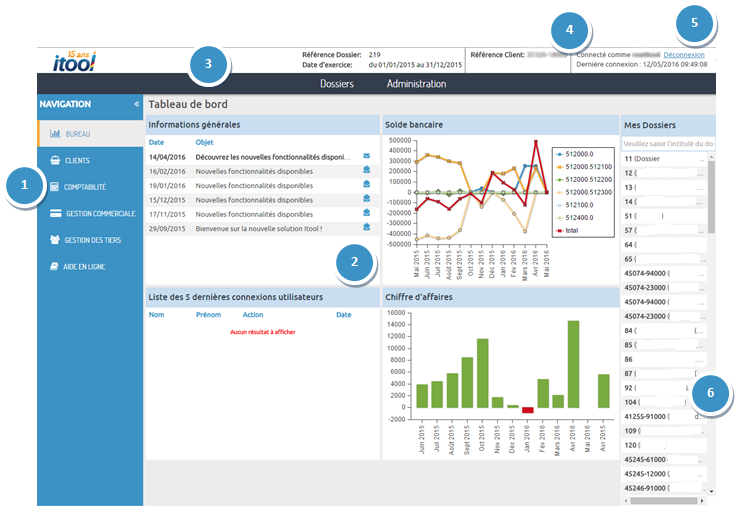This screenshot has height=506, width=735.
Task: Click the Mes Dossiers vertical scrollbar thumb
Action: coord(712,196)
